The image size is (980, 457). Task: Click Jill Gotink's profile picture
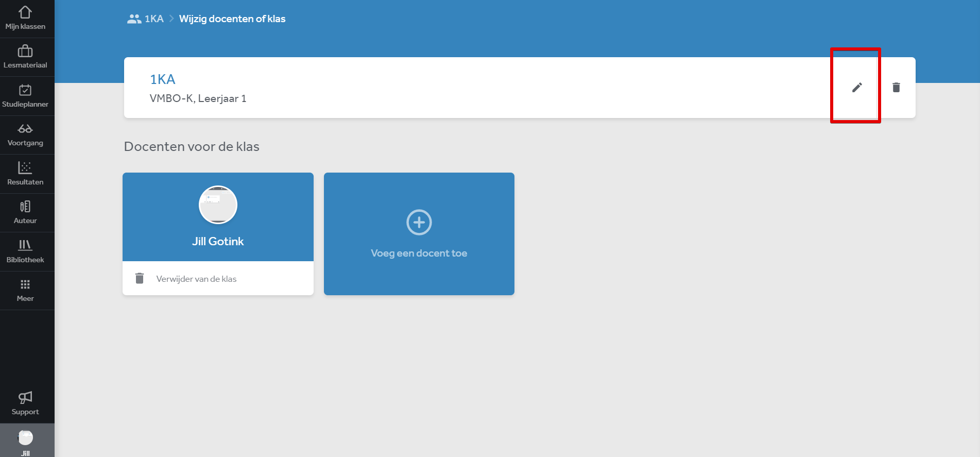218,205
